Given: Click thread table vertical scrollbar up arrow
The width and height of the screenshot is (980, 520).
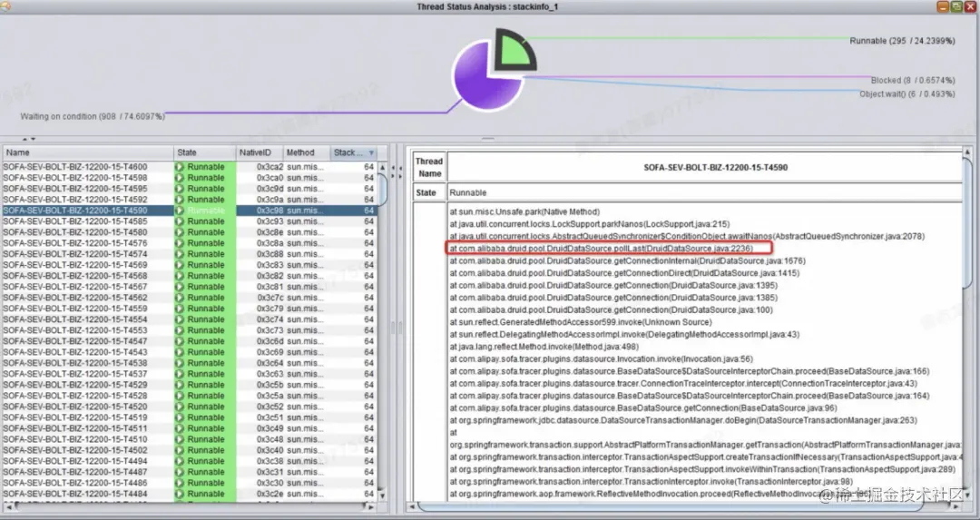Looking at the screenshot, I should click(x=383, y=168).
